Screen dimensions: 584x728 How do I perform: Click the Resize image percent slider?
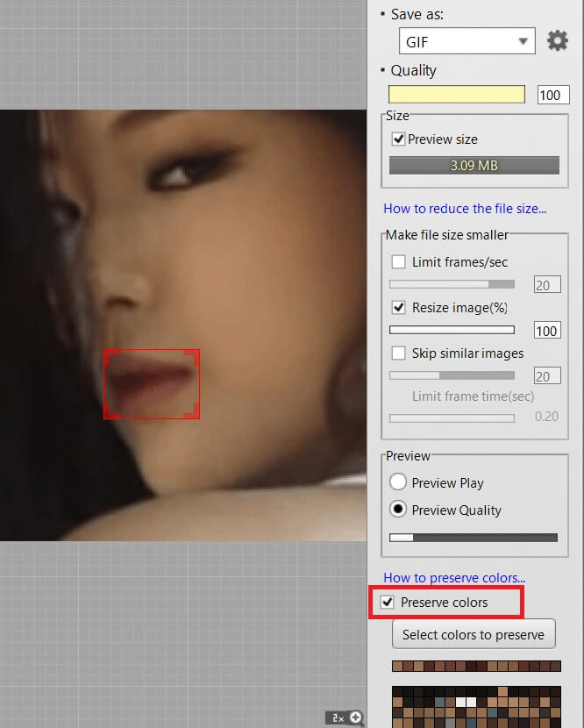[x=452, y=330]
